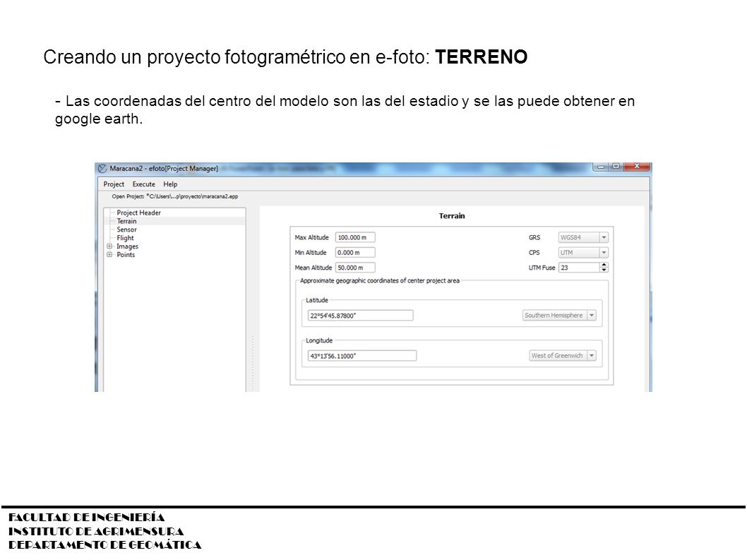This screenshot has width=747, height=560.
Task: Open the Execute menu
Action: [x=143, y=184]
